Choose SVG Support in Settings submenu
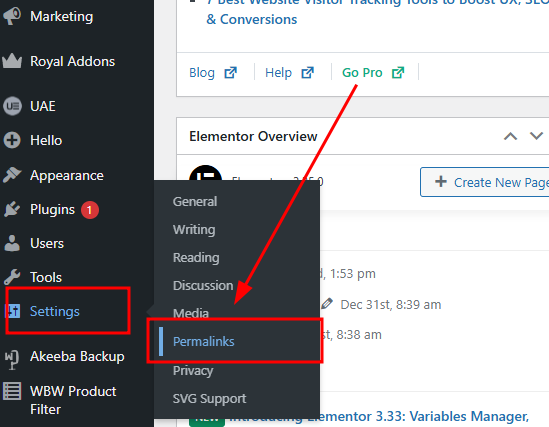Screen dimensions: 549x427 point(209,399)
